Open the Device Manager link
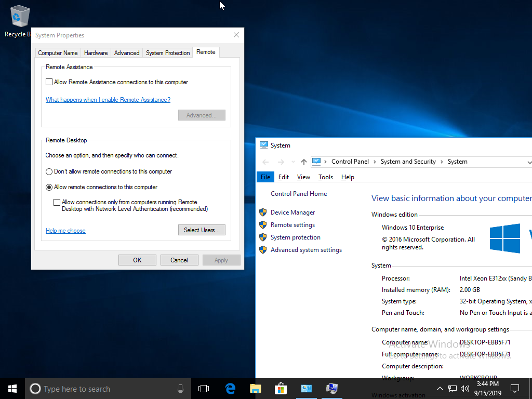The height and width of the screenshot is (399, 532). tap(292, 212)
